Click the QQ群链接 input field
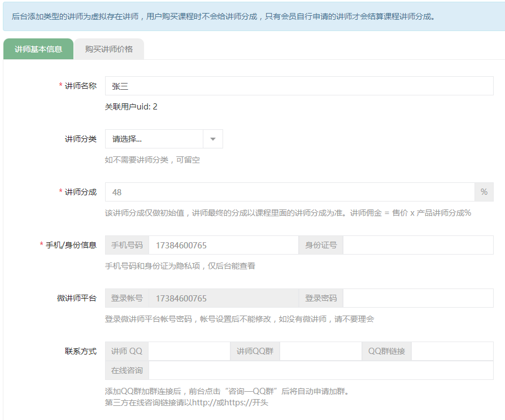The height and width of the screenshot is (420, 505). 452,351
